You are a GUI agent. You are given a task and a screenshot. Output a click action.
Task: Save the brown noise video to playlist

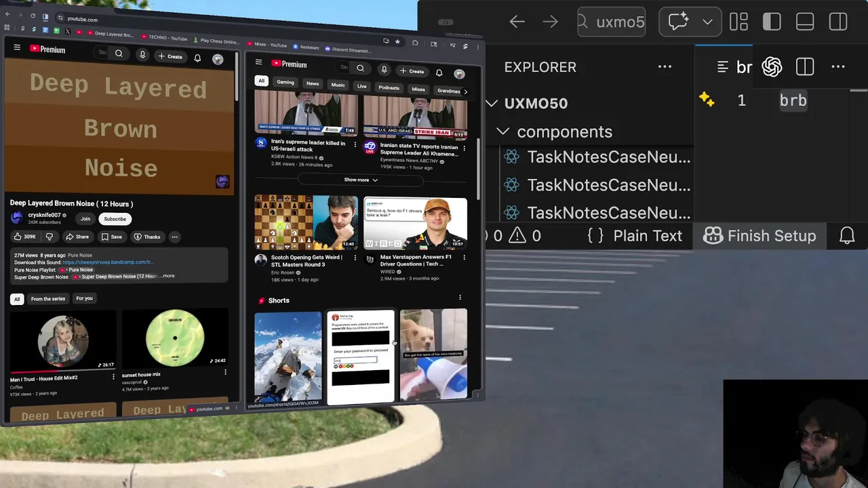tap(111, 237)
